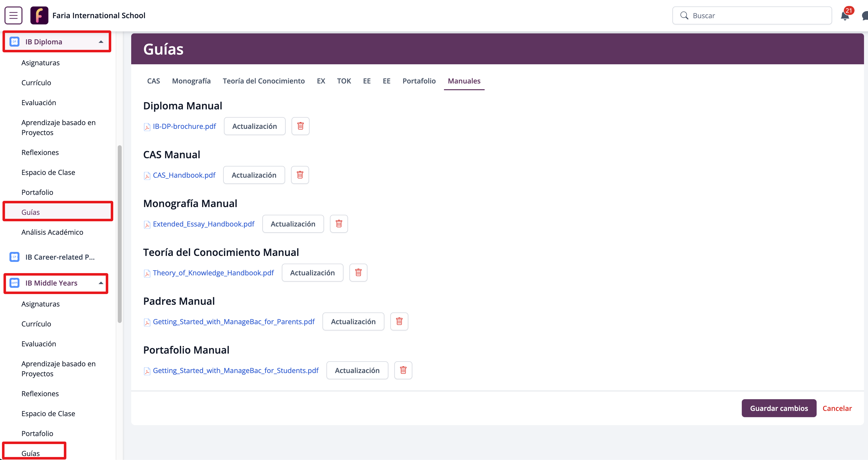The height and width of the screenshot is (460, 868).
Task: Collapse the IB Diploma section arrow
Action: 101,42
